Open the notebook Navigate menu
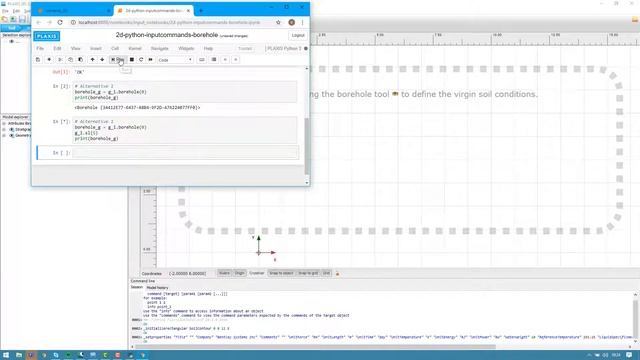The height and width of the screenshot is (360, 640). (x=160, y=49)
